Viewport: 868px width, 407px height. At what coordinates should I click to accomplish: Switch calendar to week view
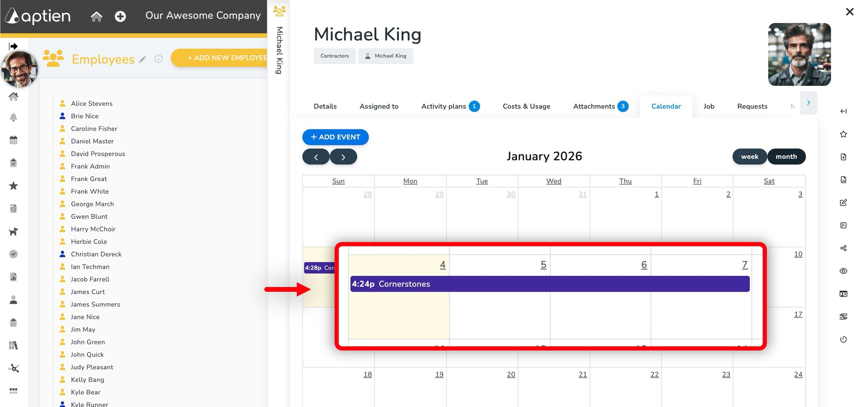click(x=749, y=156)
